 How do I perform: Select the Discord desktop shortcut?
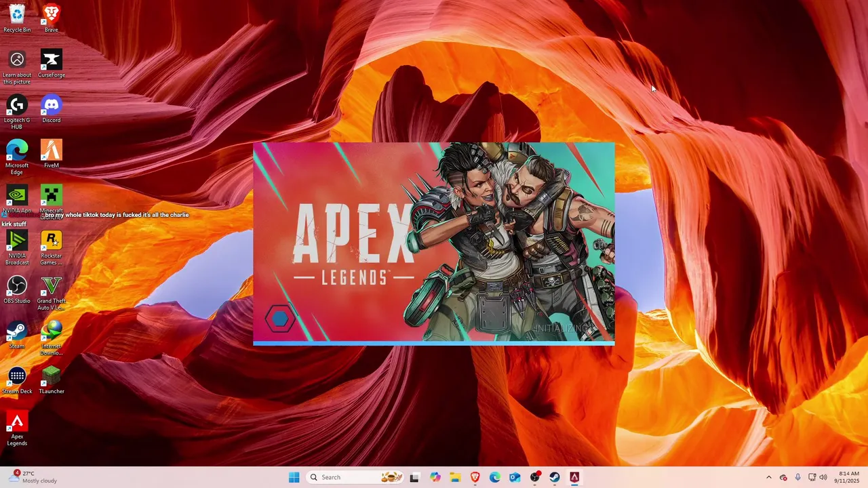point(52,109)
